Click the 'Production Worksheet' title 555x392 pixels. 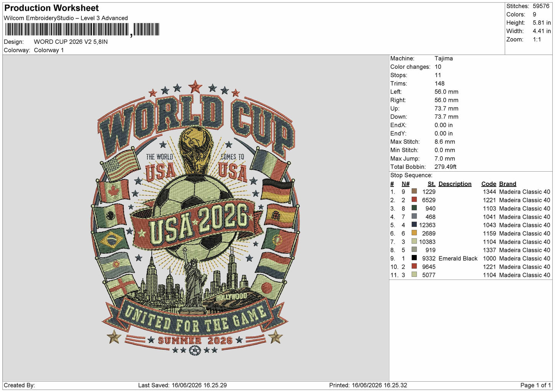[51, 8]
